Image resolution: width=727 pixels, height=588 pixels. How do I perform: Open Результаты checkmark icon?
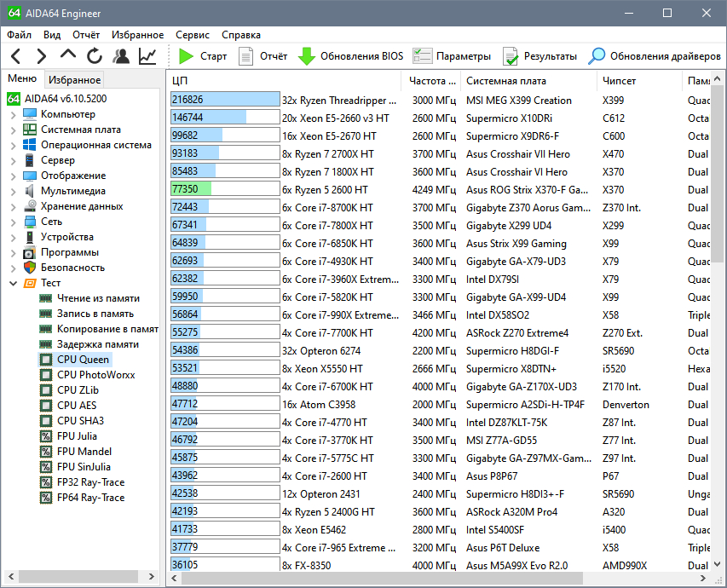click(x=510, y=56)
